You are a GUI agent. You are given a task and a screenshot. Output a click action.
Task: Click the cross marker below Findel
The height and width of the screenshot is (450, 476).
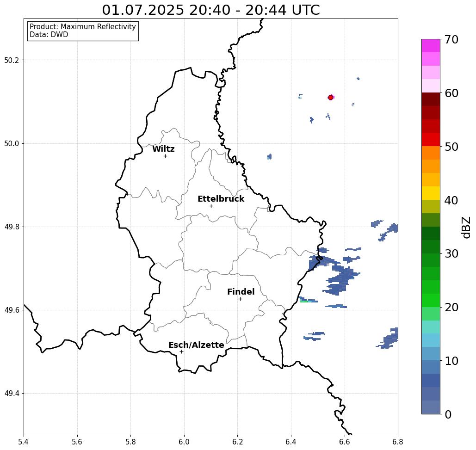coord(240,299)
